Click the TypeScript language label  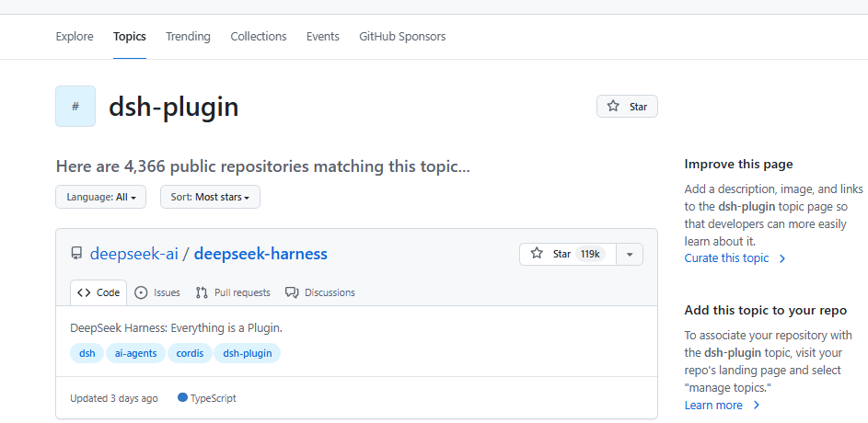click(214, 399)
